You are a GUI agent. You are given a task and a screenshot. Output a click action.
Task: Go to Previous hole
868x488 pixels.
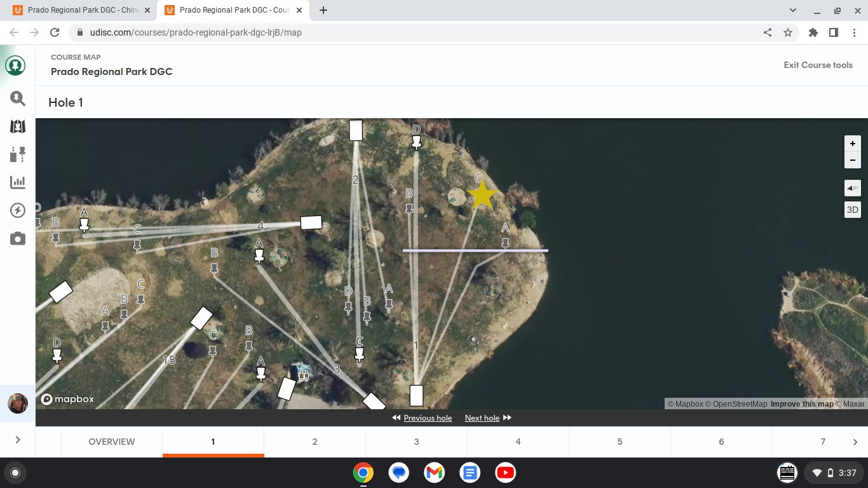click(422, 417)
